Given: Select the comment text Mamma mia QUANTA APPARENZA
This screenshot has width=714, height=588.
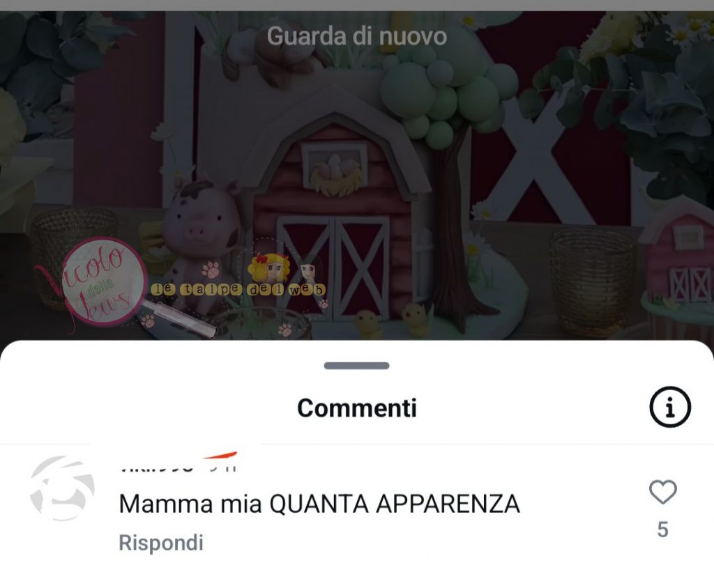Looking at the screenshot, I should point(319,504).
